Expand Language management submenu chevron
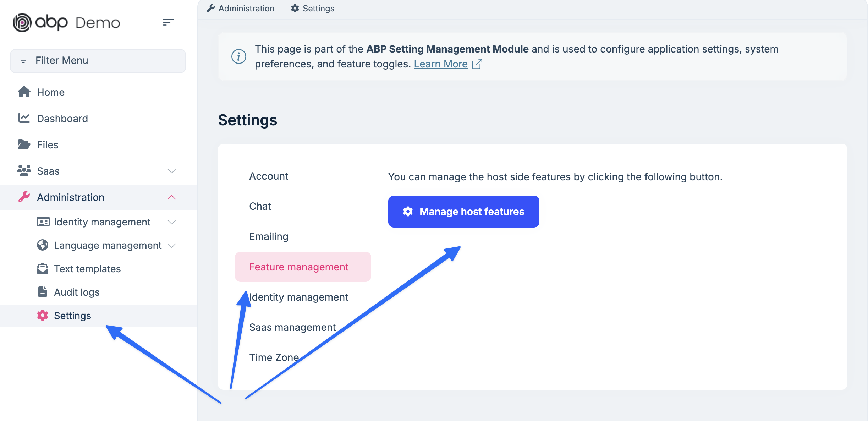 tap(172, 246)
